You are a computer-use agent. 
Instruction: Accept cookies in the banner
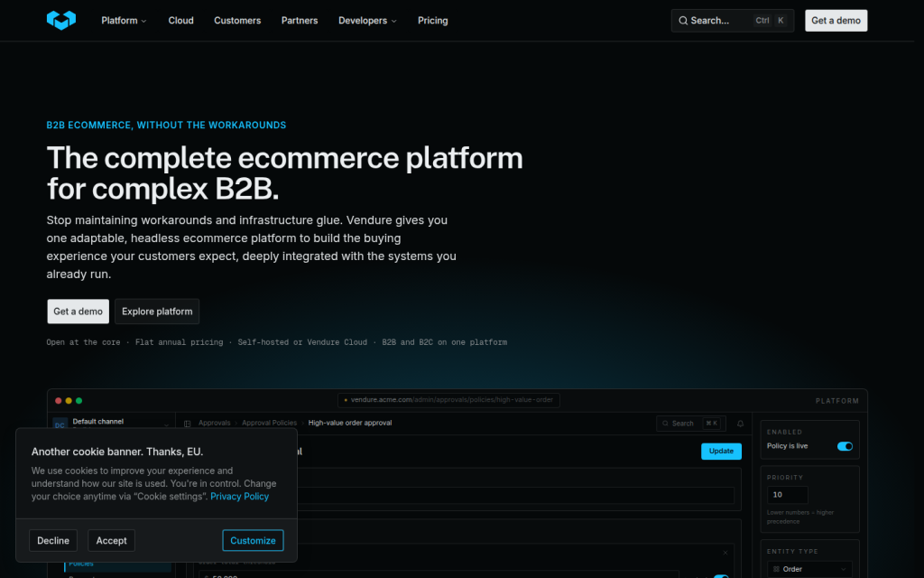pos(111,540)
